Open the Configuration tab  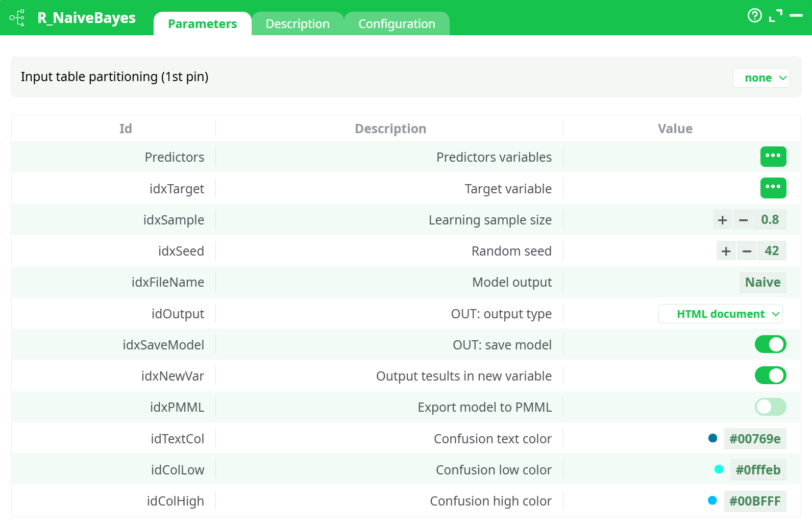click(397, 24)
